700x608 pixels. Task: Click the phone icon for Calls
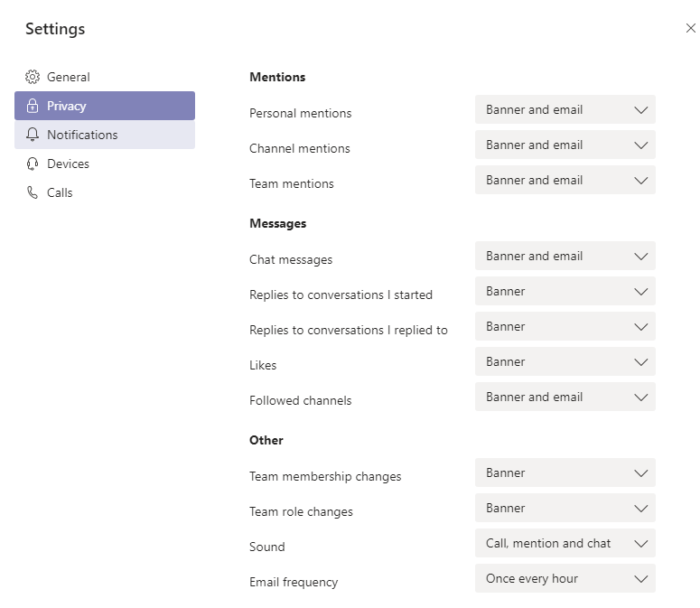pyautogui.click(x=33, y=192)
